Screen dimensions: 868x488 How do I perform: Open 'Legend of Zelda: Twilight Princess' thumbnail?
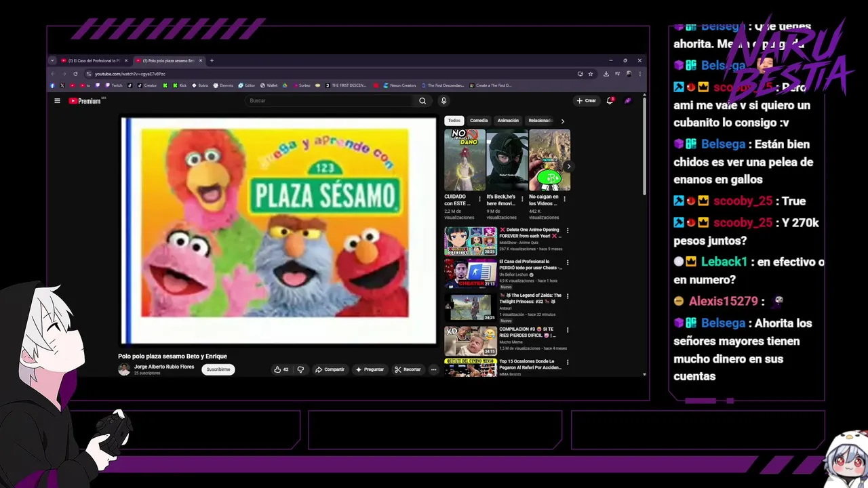(471, 307)
